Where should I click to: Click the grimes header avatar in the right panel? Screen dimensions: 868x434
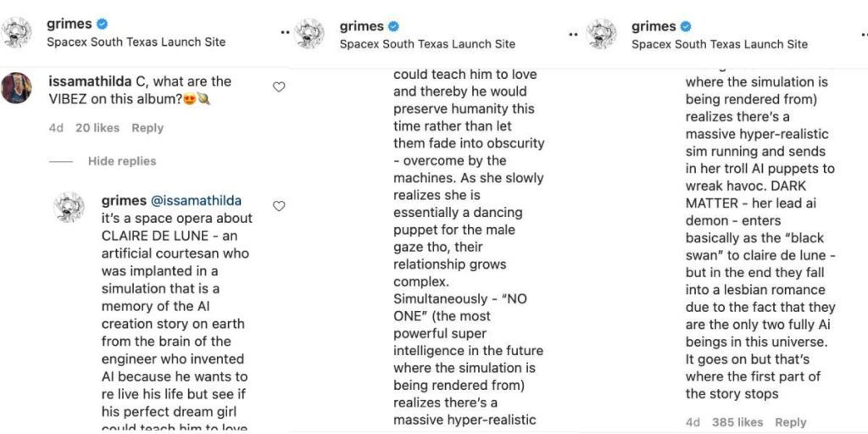(x=601, y=34)
